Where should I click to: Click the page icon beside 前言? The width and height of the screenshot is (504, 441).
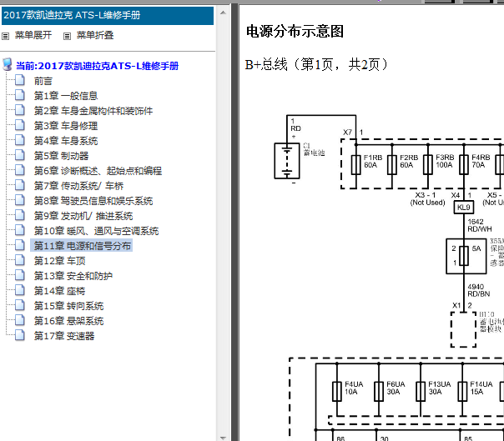[x=19, y=80]
